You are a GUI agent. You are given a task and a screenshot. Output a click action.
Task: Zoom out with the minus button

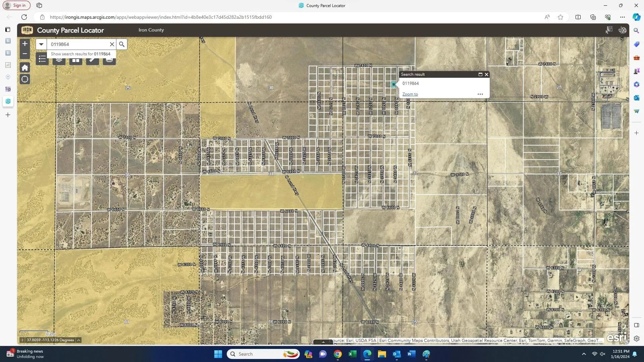click(25, 54)
